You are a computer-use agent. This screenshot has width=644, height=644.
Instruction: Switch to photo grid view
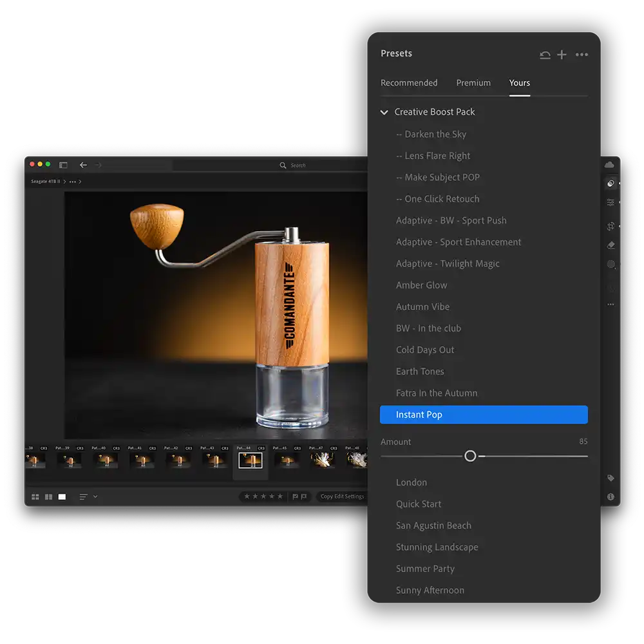click(x=35, y=497)
